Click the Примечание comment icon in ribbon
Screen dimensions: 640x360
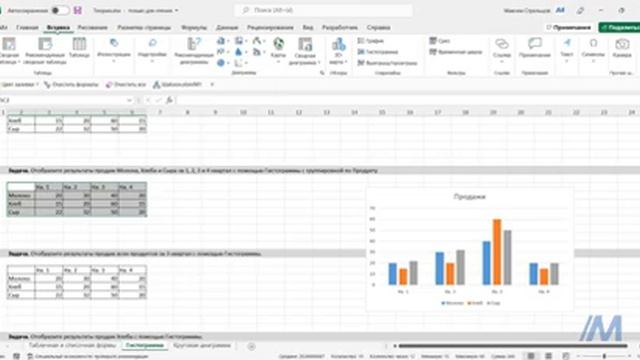tap(535, 47)
